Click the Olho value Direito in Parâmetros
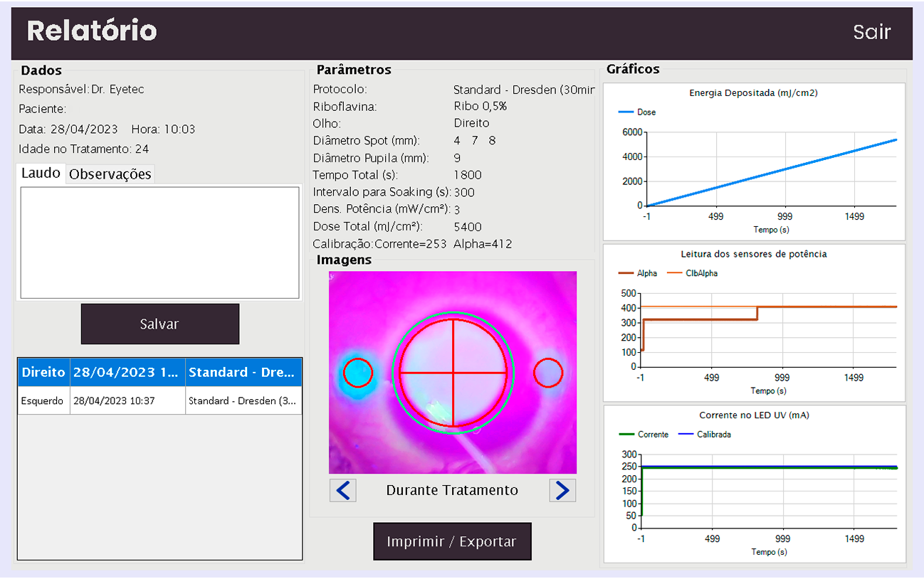Screen dimensions: 924x579 pyautogui.click(x=471, y=123)
